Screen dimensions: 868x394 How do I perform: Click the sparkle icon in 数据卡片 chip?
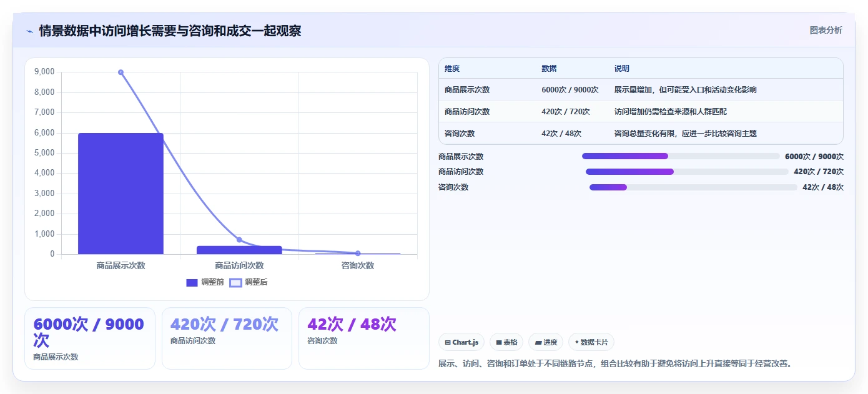click(x=576, y=342)
